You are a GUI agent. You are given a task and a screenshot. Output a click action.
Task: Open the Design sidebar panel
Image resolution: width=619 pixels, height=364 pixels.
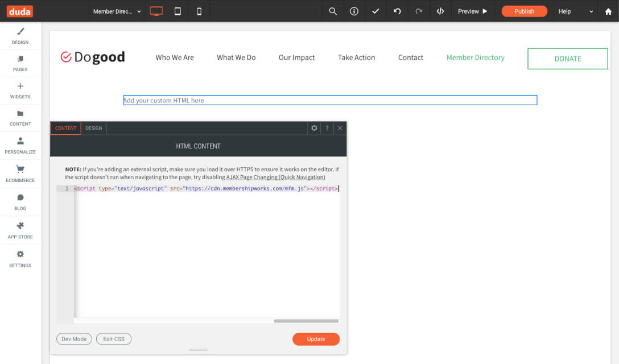point(20,36)
